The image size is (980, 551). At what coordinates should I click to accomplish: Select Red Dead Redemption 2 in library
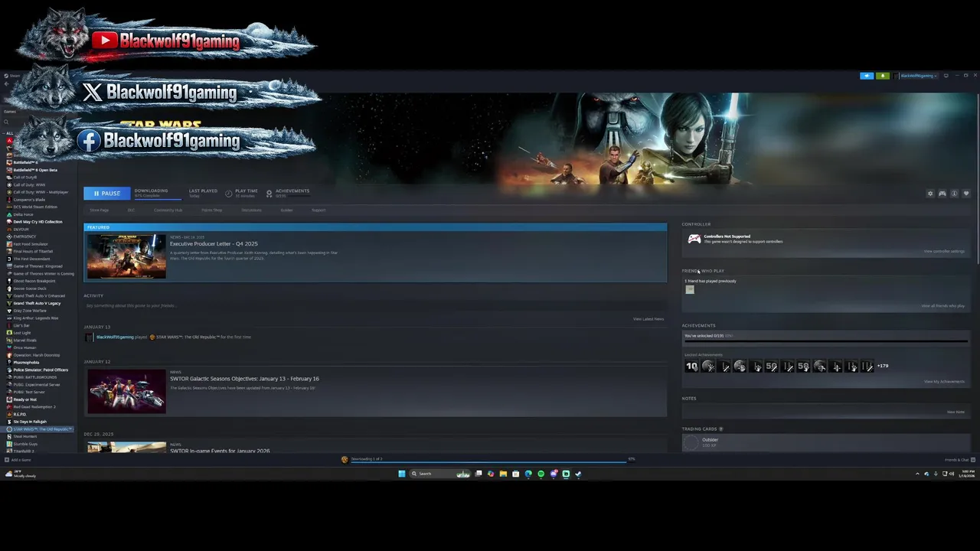pyautogui.click(x=34, y=406)
